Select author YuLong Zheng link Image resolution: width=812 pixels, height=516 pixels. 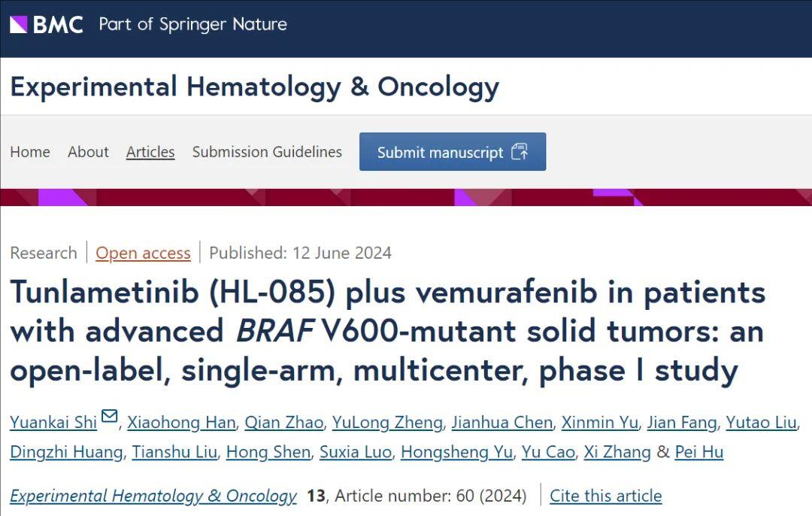click(x=387, y=422)
